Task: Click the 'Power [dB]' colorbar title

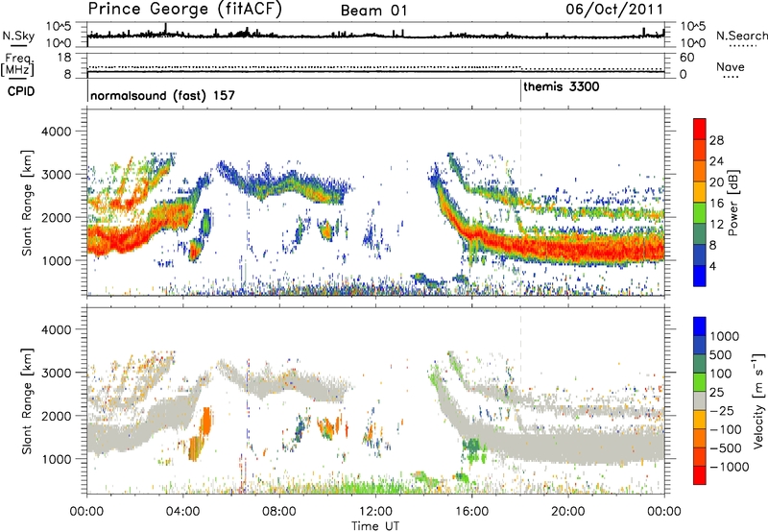Action: pyautogui.click(x=732, y=203)
